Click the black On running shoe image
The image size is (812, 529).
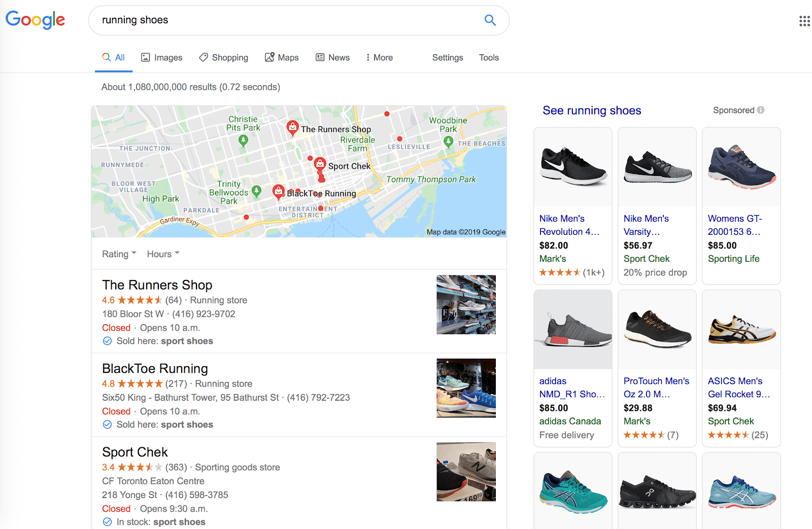pyautogui.click(x=658, y=492)
